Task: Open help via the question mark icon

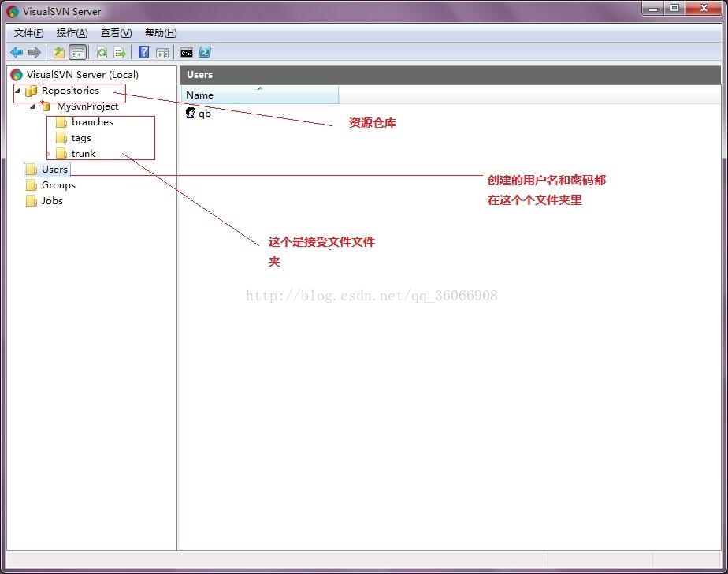Action: (x=144, y=52)
